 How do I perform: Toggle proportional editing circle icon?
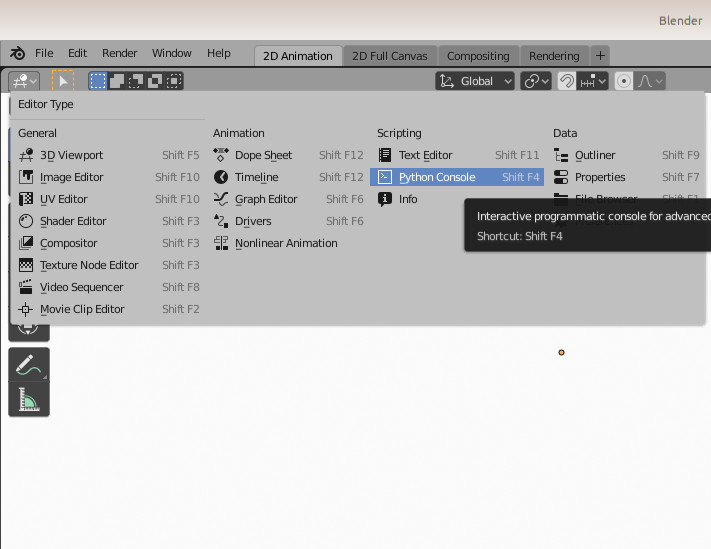[623, 82]
